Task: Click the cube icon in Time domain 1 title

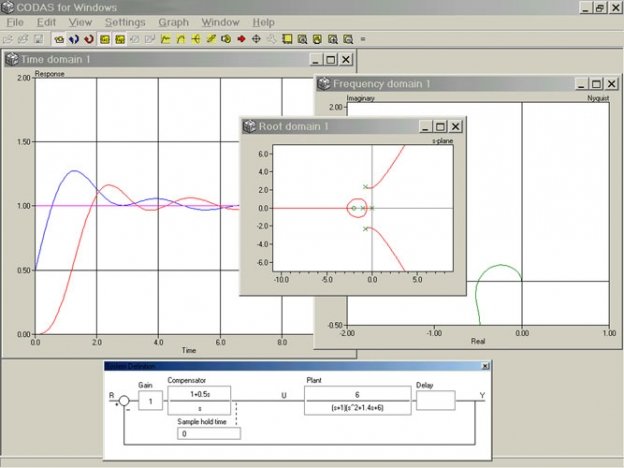Action: coord(12,60)
